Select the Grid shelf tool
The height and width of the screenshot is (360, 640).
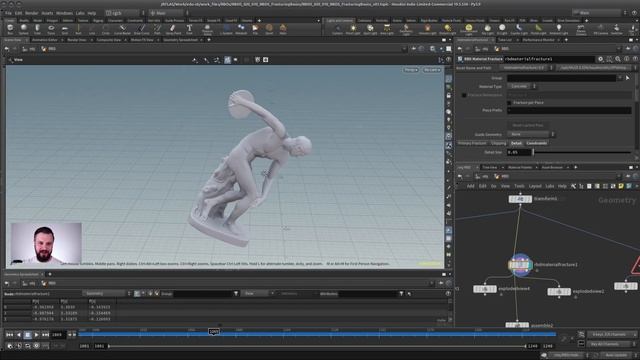64,29
